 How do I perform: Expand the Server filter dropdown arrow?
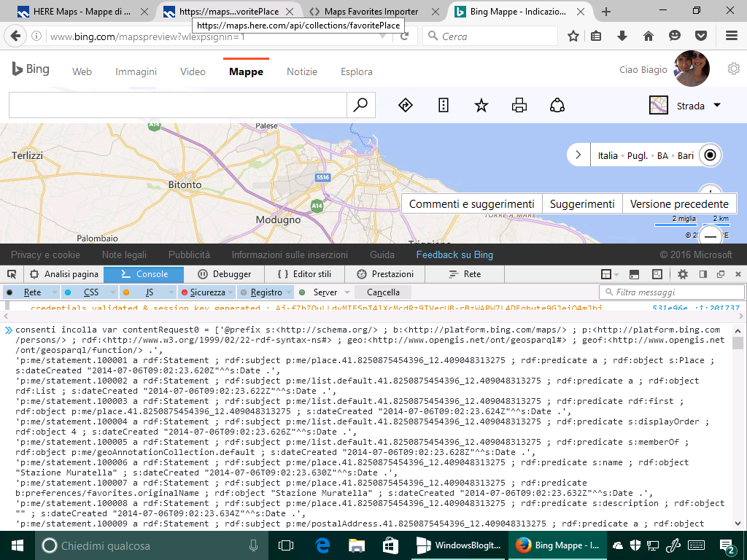coord(347,292)
